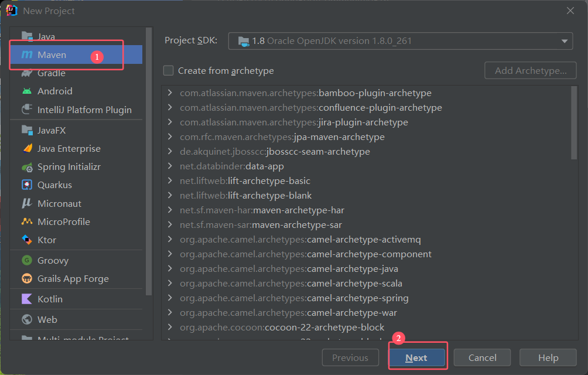This screenshot has height=375, width=588.
Task: Click the Gradle elephant icon
Action: click(27, 73)
